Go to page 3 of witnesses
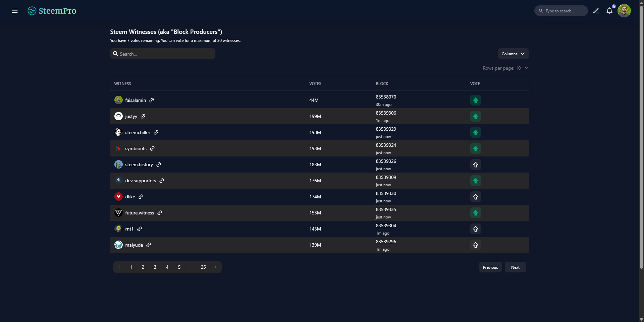644x322 pixels. (x=155, y=267)
